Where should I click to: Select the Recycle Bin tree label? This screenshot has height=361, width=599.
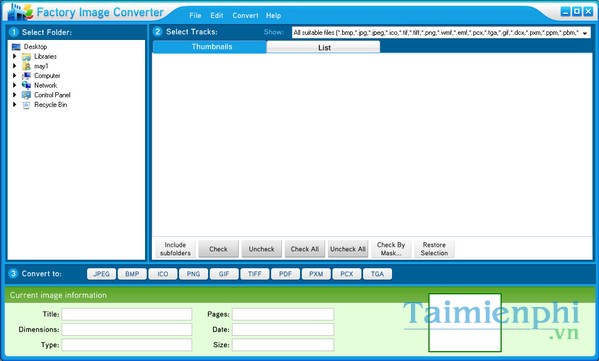[51, 104]
